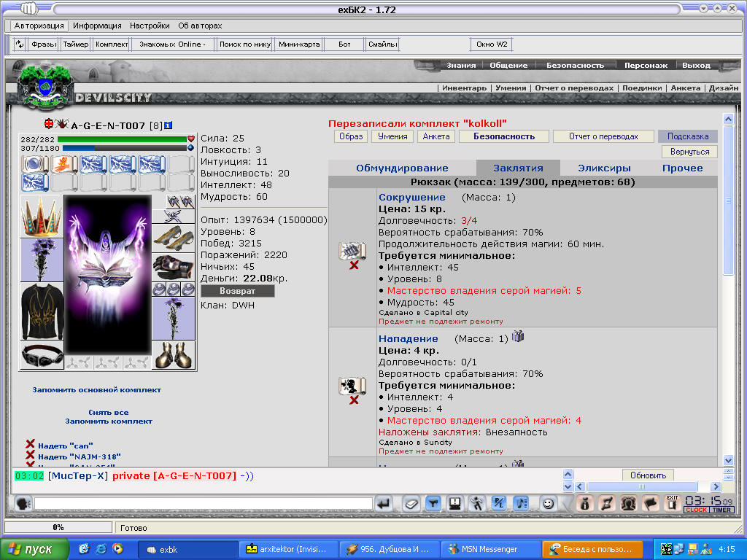Viewport: 747px width, 560px height.
Task: Click the black shirt armor slot
Action: [x=42, y=311]
